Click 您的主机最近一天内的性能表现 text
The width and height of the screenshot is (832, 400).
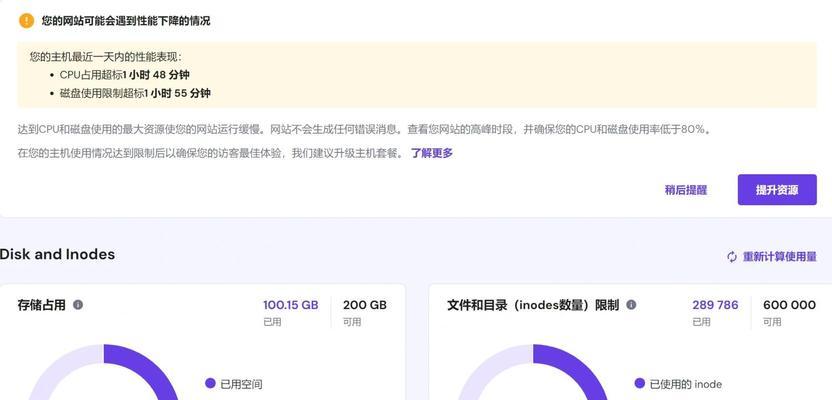pos(106,57)
